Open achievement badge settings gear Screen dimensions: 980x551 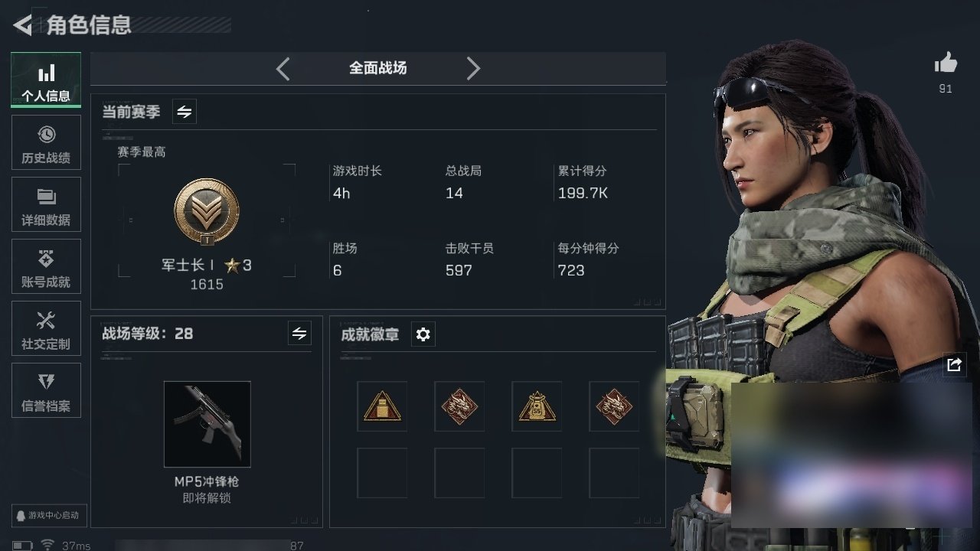tap(423, 334)
